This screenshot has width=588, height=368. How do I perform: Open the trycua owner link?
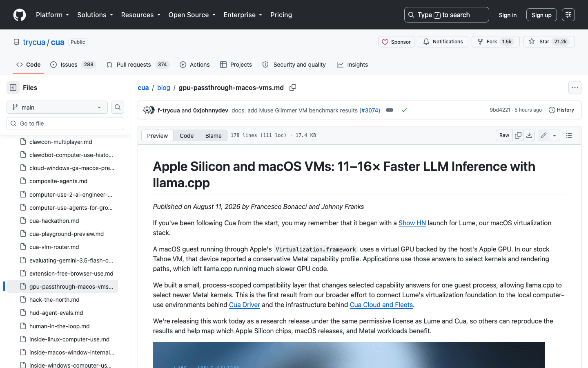point(34,42)
